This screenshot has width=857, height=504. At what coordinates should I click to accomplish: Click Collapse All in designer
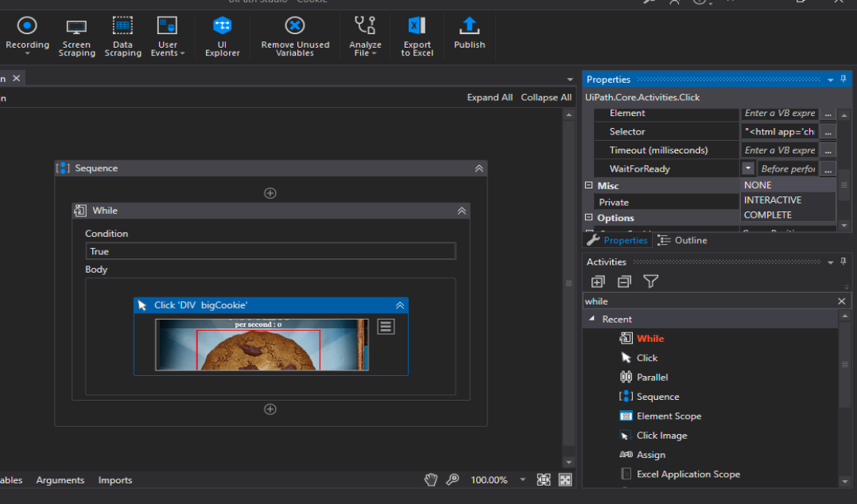tap(546, 97)
